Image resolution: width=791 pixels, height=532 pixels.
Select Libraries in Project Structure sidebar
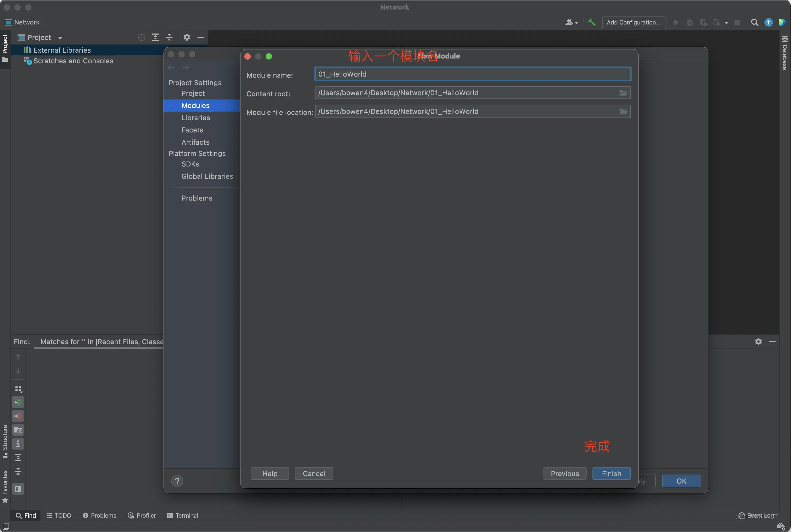click(196, 118)
